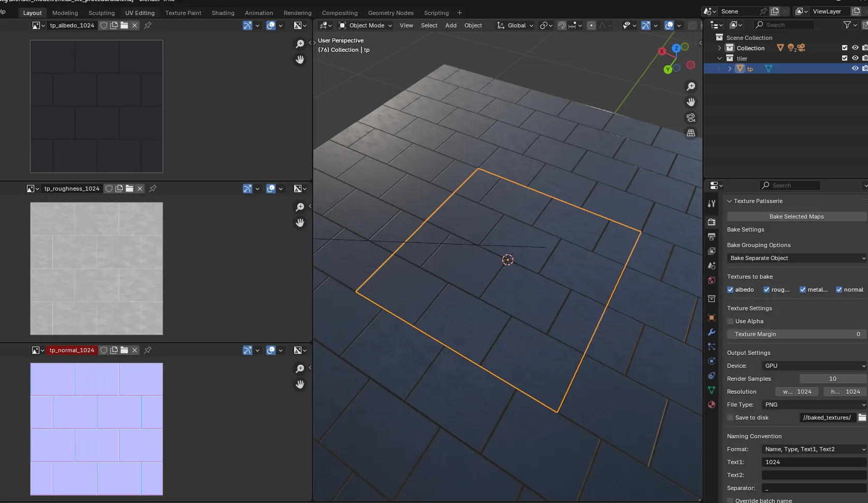Expand the tp object in outliner
Screen dimensions: 868x503
730,68
